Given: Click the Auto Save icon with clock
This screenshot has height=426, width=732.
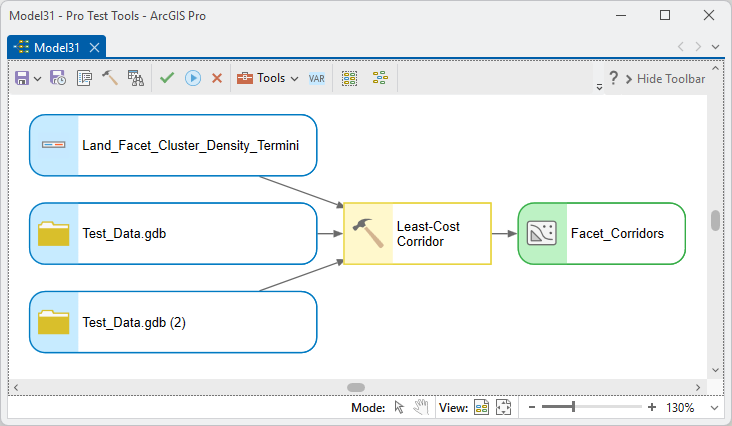Looking at the screenshot, I should 58,78.
